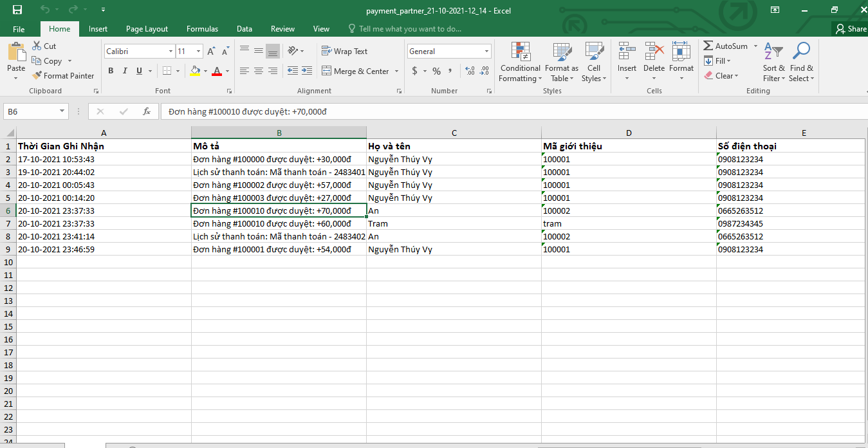Click the Save icon in title bar
This screenshot has height=448, width=868.
coord(17,10)
